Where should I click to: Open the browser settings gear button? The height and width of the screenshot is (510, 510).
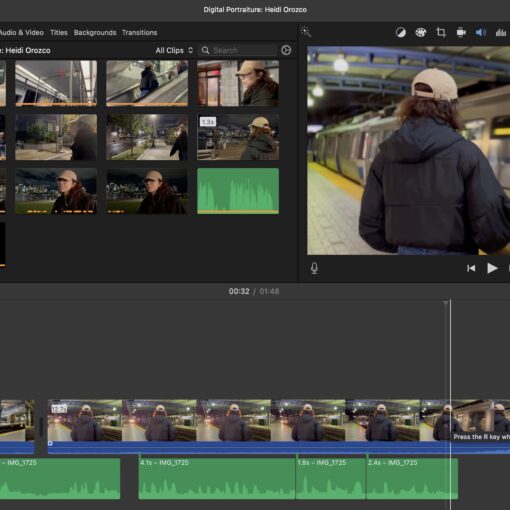[286, 50]
